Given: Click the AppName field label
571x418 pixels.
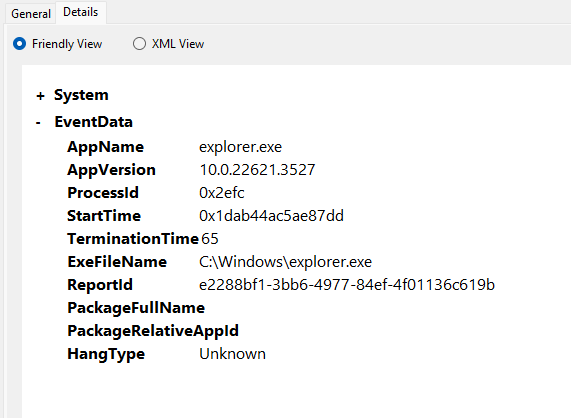Looking at the screenshot, I should click(x=106, y=147).
